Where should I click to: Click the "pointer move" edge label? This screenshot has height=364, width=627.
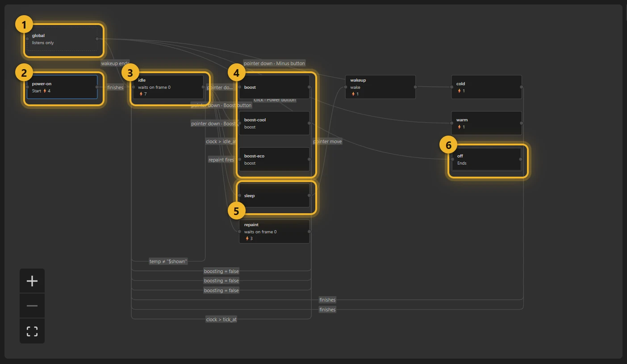tap(327, 141)
